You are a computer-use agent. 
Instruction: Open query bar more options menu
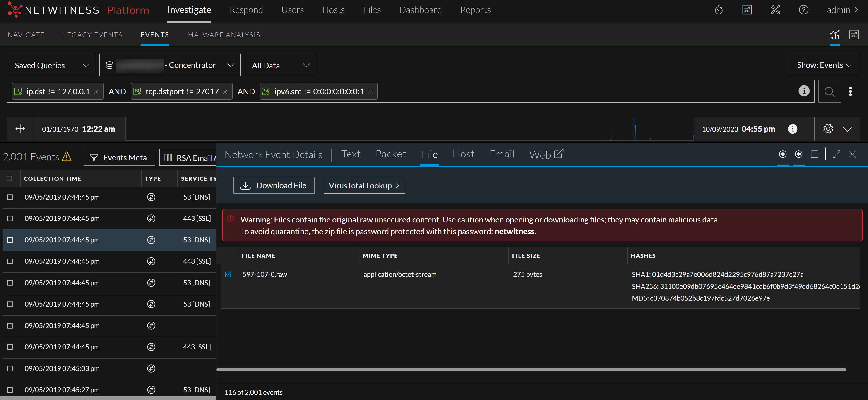(x=851, y=91)
